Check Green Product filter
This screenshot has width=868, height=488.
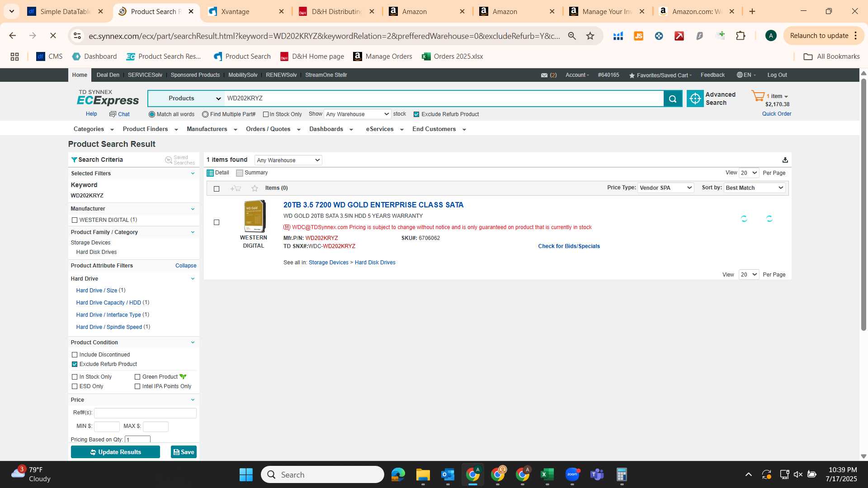click(137, 377)
